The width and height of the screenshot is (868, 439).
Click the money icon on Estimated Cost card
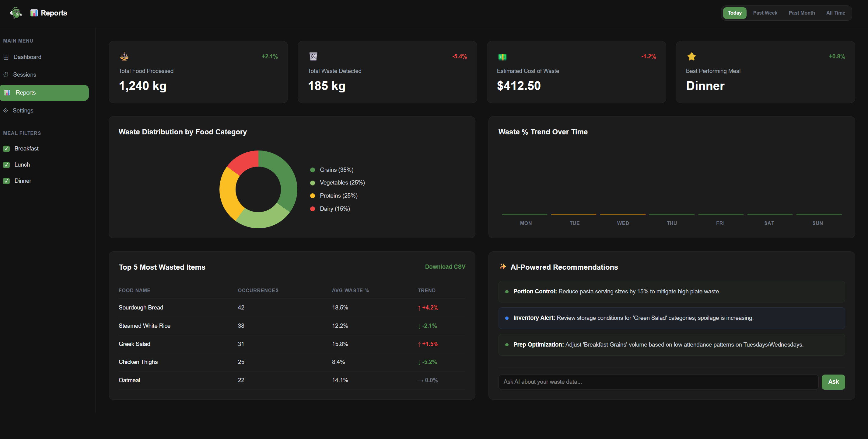[x=502, y=57]
